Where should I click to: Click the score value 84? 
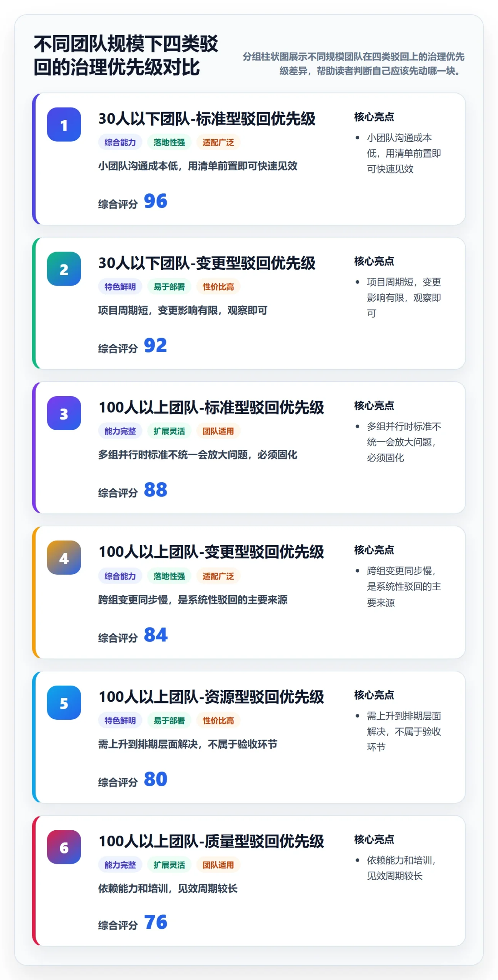(x=156, y=635)
